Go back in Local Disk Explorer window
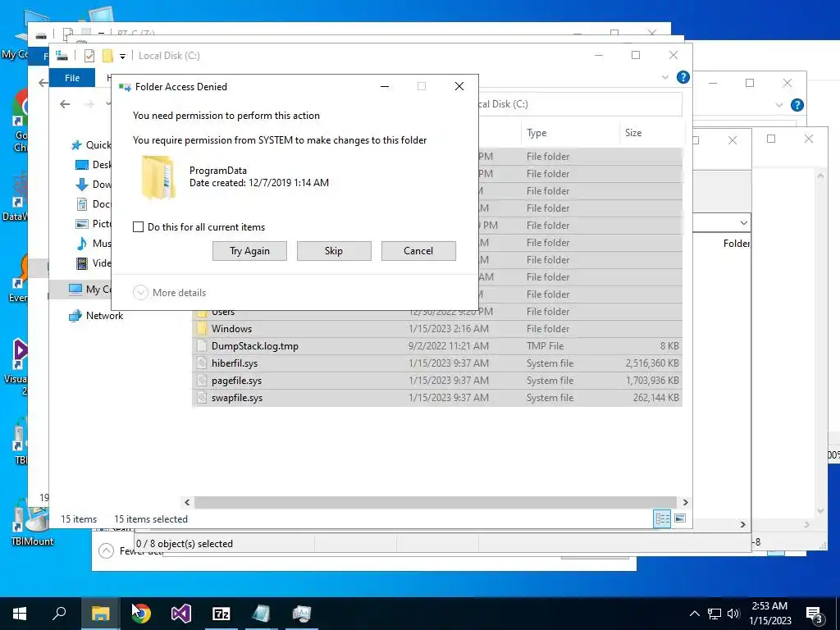This screenshot has height=630, width=840. (x=65, y=104)
